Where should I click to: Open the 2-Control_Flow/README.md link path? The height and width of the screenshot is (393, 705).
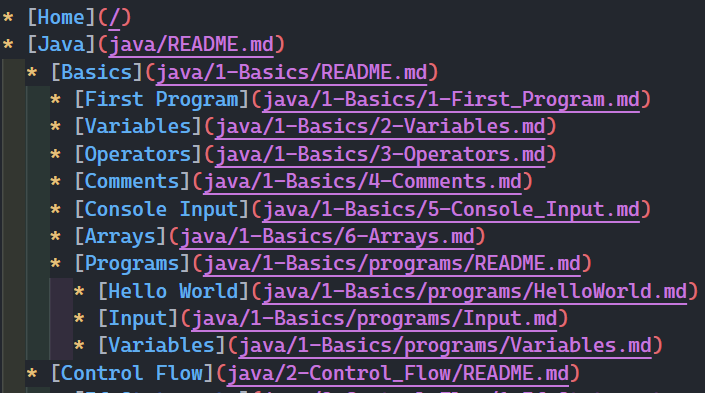tap(398, 374)
